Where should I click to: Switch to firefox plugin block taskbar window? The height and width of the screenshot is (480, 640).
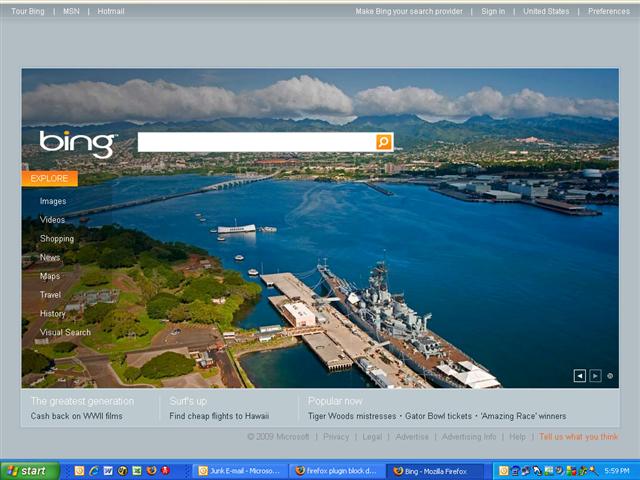[x=337, y=471]
